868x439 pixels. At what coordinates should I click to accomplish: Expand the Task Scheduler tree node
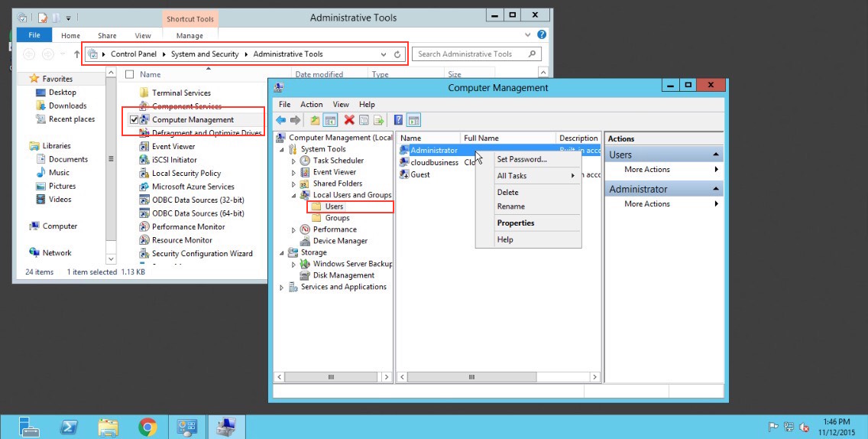[293, 161]
